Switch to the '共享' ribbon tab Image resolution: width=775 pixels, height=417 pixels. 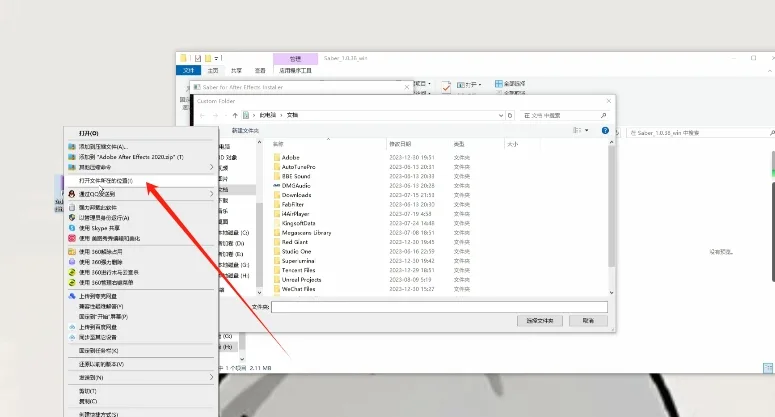(237, 71)
